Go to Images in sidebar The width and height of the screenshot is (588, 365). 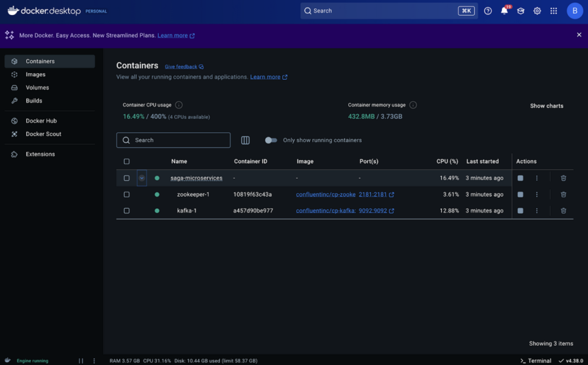pos(50,75)
